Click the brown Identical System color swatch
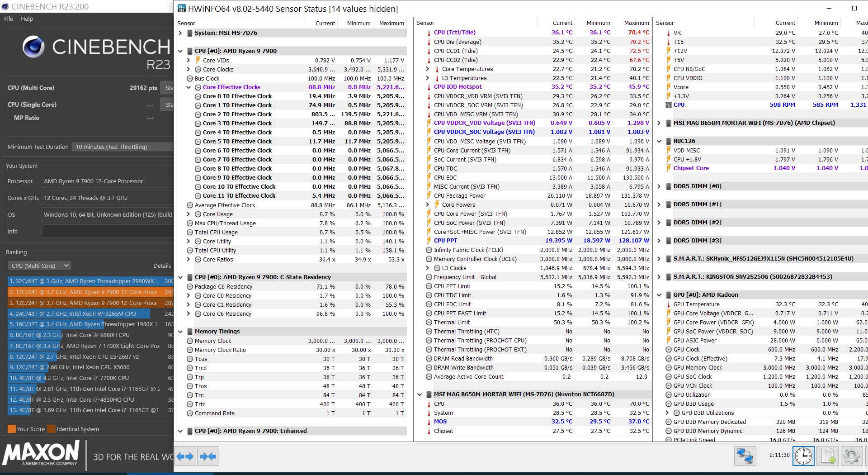This screenshot has height=475, width=868. coord(52,429)
